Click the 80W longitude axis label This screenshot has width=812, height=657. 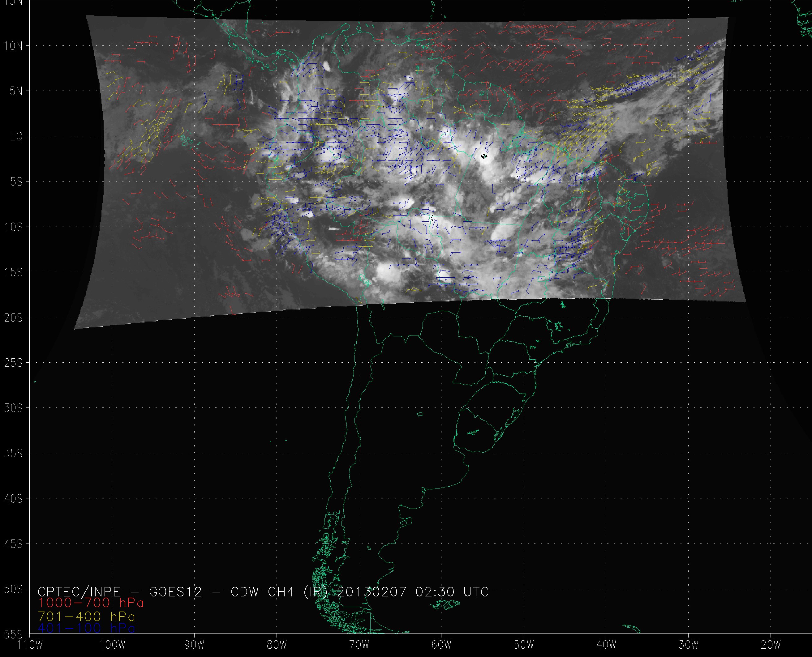click(277, 645)
